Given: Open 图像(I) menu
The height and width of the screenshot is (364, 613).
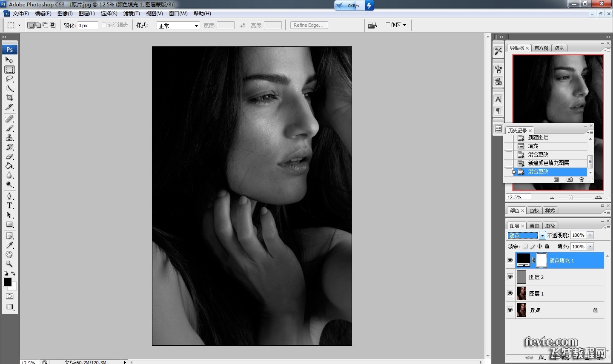Looking at the screenshot, I should [65, 14].
